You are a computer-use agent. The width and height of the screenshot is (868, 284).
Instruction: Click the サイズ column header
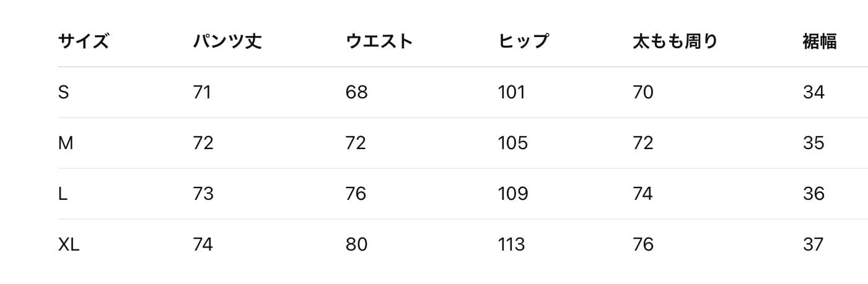83,41
